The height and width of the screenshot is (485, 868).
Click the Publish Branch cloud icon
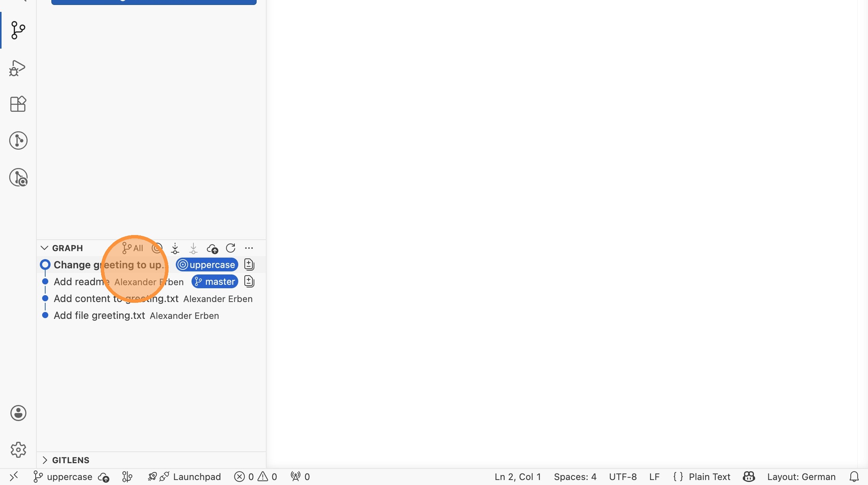(212, 248)
